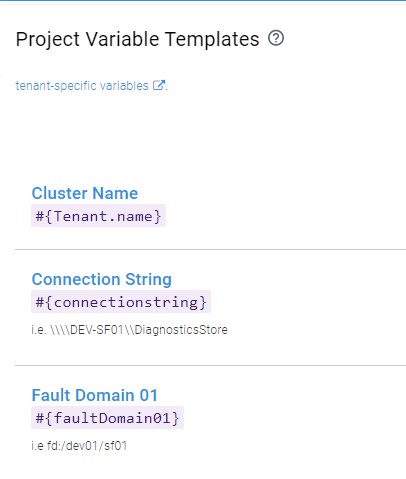This screenshot has height=479, width=406.
Task: Click the word "Templates" in the heading
Action: [x=212, y=40]
